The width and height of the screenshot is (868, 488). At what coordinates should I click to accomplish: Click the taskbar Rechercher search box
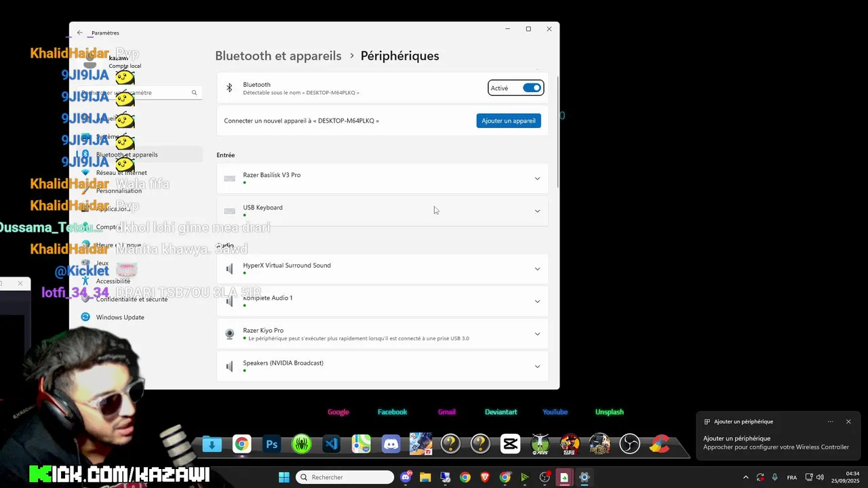point(344,477)
